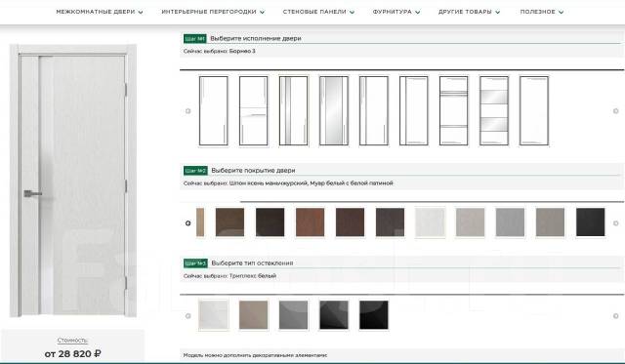Choose the medium brown wood coating swatch
The width and height of the screenshot is (625, 364).
[x=230, y=222]
